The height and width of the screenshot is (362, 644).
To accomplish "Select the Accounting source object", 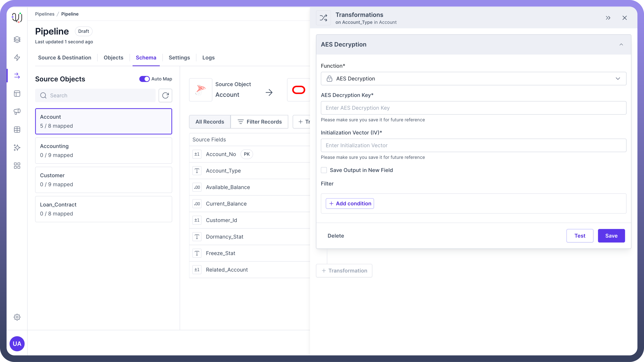I will [x=103, y=150].
